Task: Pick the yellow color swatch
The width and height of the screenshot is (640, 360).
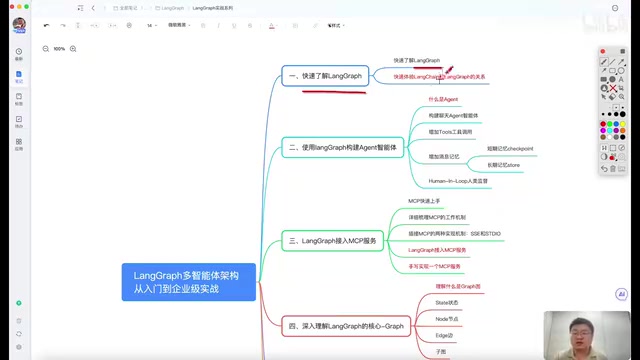Action: (622, 124)
